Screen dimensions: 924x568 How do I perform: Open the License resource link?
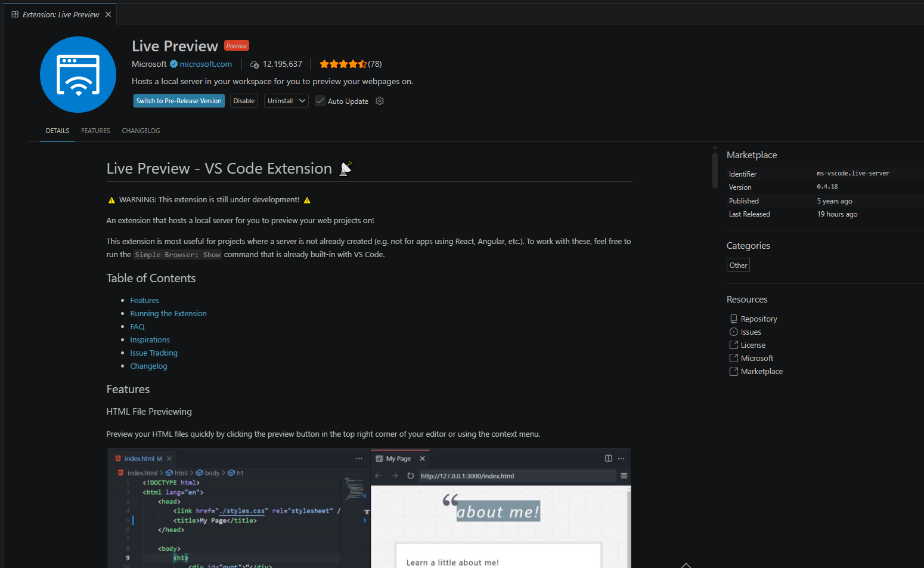point(754,345)
